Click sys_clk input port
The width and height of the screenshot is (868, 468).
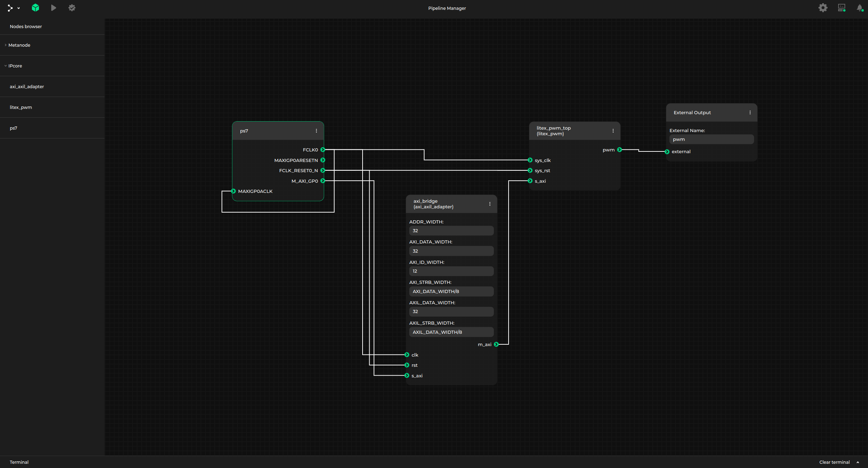click(x=530, y=160)
